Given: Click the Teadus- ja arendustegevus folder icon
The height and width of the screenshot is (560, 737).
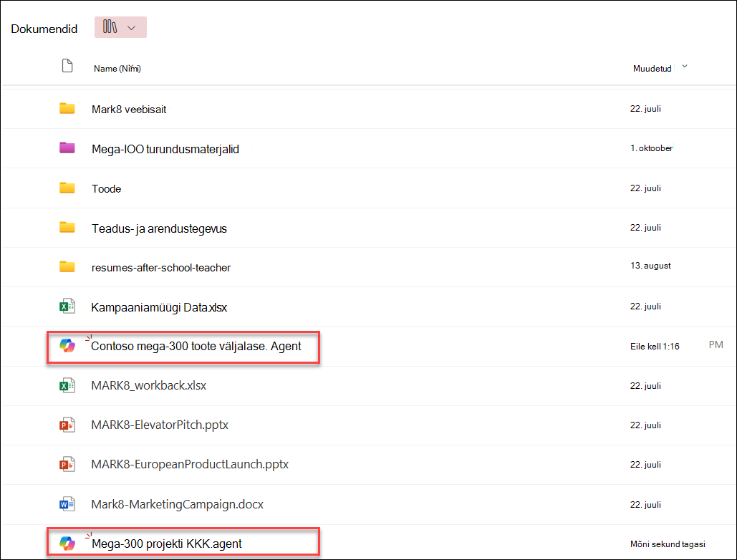Looking at the screenshot, I should (67, 228).
